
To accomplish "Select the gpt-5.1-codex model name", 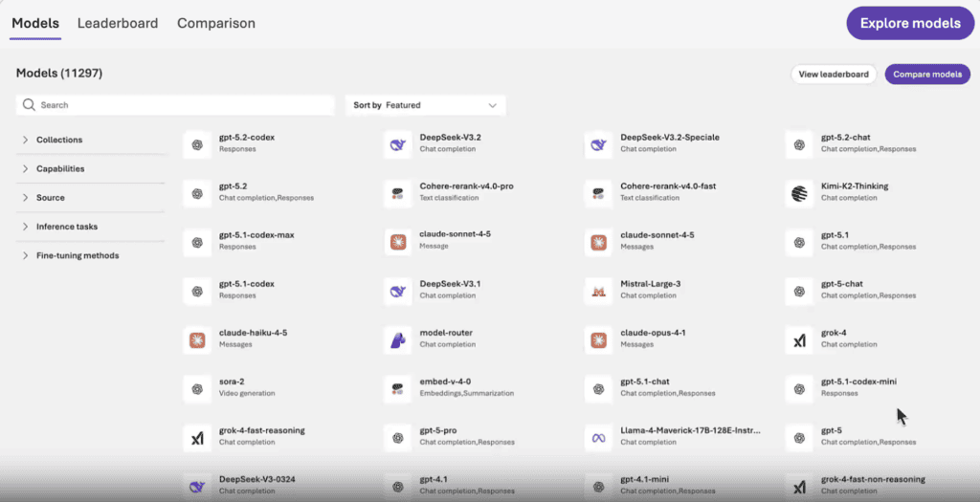I will tap(246, 283).
